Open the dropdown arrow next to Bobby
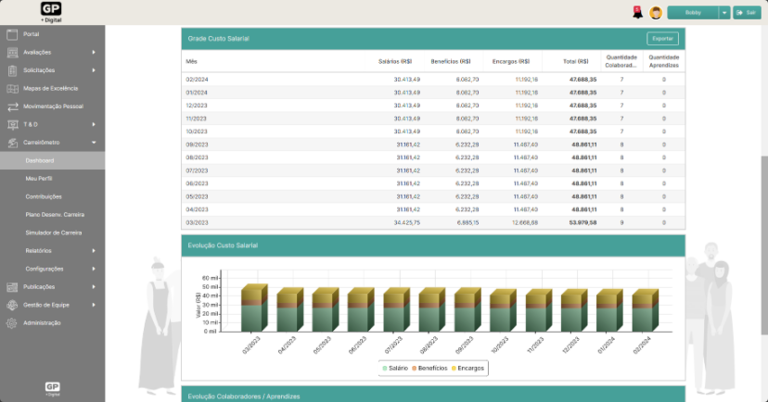The height and width of the screenshot is (402, 768). [x=724, y=12]
